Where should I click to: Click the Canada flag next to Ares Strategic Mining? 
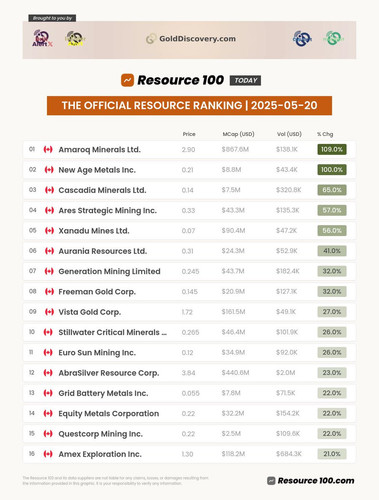pyautogui.click(x=49, y=210)
